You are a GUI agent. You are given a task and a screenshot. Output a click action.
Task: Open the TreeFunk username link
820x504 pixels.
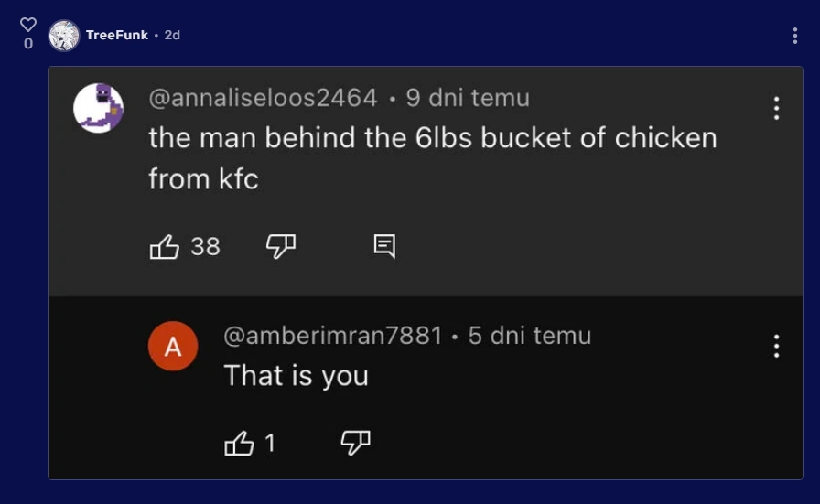point(116,36)
